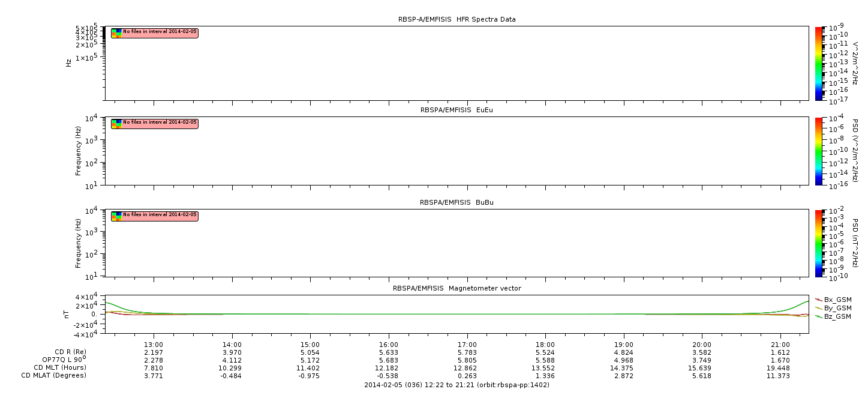
Task: Click the By_GSM legend line marker
Action: point(818,308)
